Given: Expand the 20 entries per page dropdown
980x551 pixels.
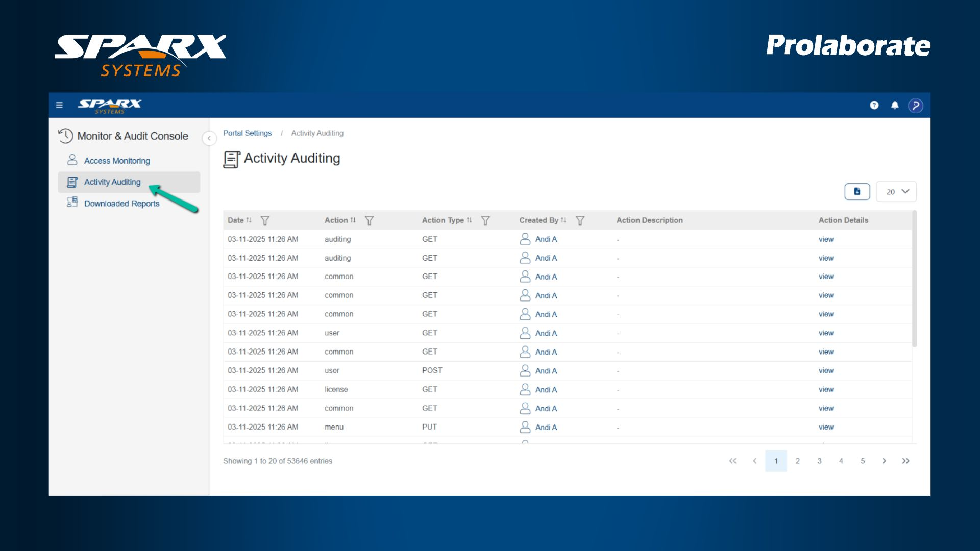Looking at the screenshot, I should (897, 192).
